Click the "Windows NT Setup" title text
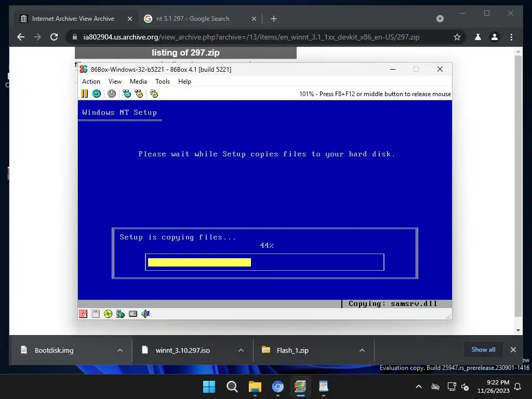The height and width of the screenshot is (399, 532). pos(119,112)
